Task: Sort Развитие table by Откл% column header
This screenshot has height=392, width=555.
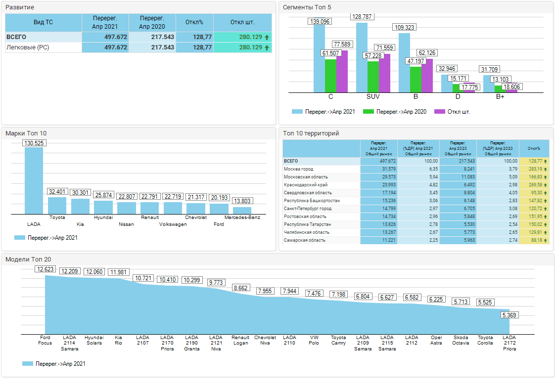Action: coord(194,22)
